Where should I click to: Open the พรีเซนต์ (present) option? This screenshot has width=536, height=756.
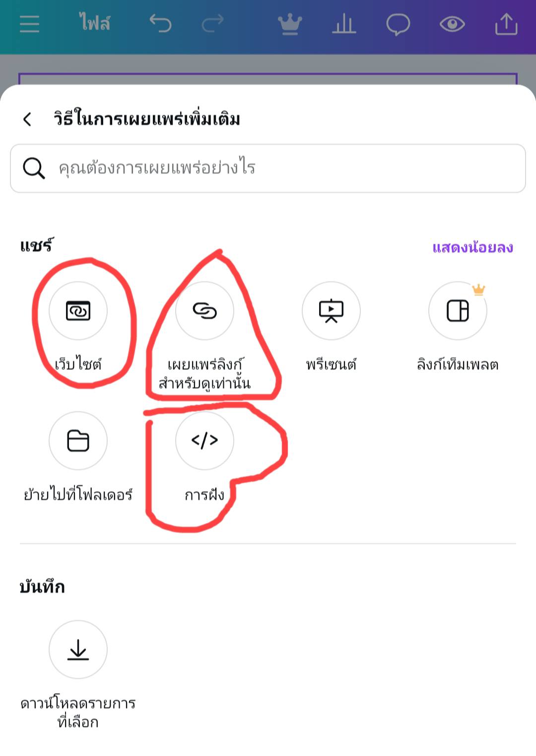(331, 311)
